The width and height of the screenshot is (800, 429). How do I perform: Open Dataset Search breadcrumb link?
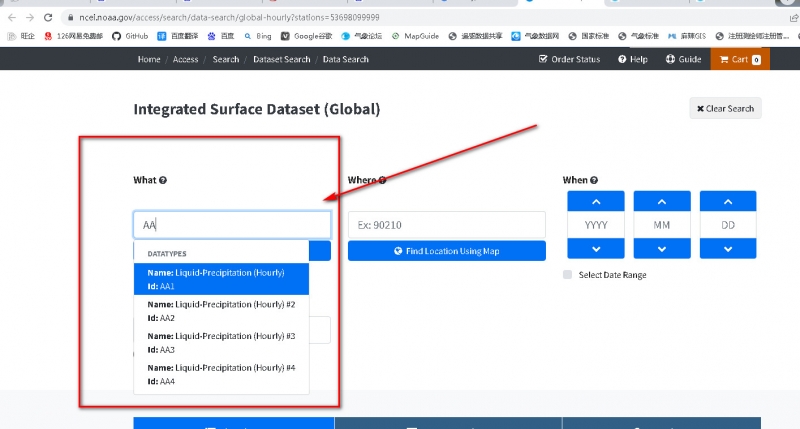(x=281, y=60)
